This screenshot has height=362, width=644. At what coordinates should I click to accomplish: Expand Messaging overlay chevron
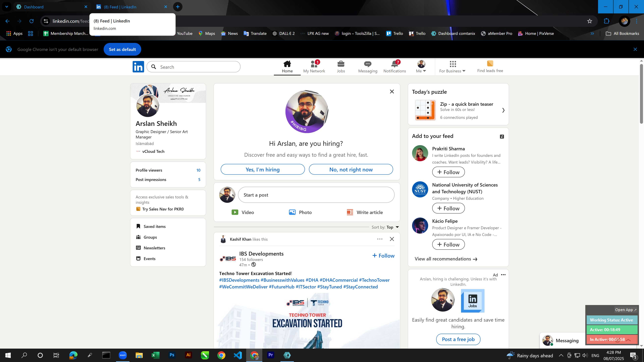628,341
